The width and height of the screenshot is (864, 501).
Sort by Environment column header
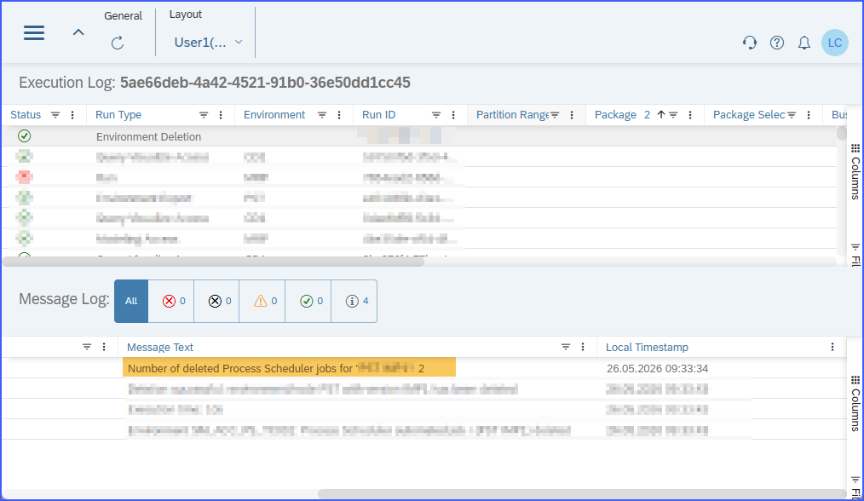pos(274,115)
